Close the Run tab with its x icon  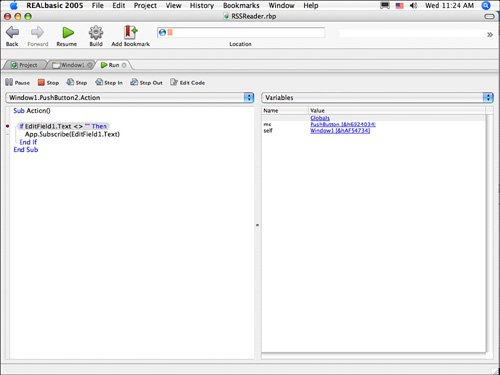[x=124, y=65]
